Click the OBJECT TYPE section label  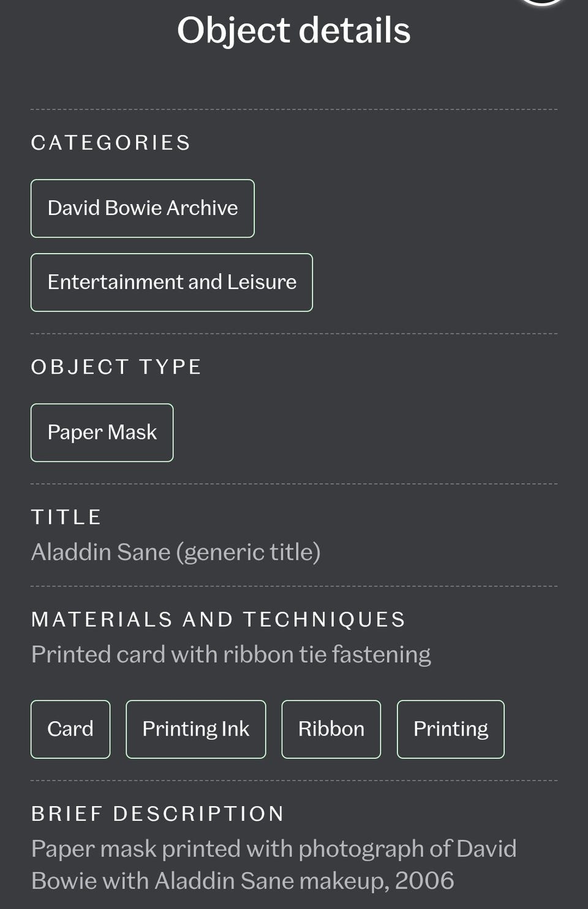(x=116, y=367)
